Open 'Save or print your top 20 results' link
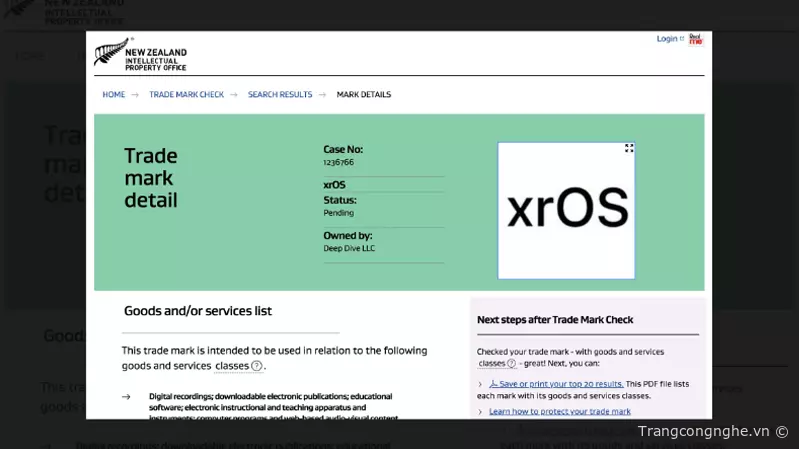 561,383
